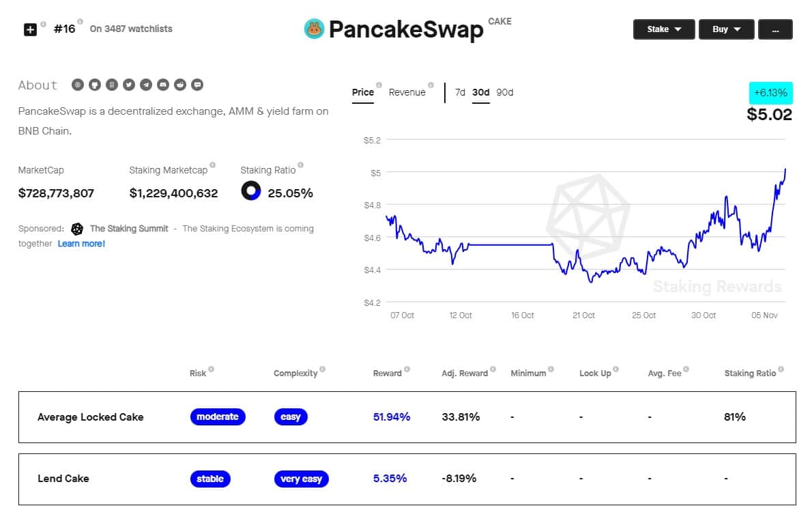Click the About heading

pos(38,85)
